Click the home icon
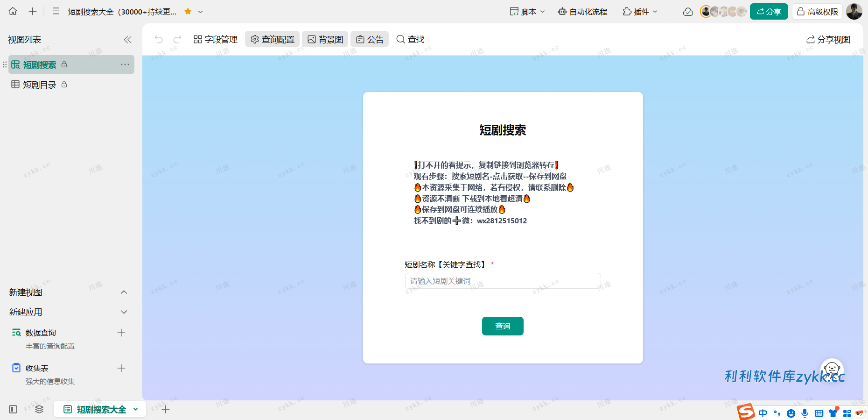The image size is (868, 420). (x=13, y=11)
